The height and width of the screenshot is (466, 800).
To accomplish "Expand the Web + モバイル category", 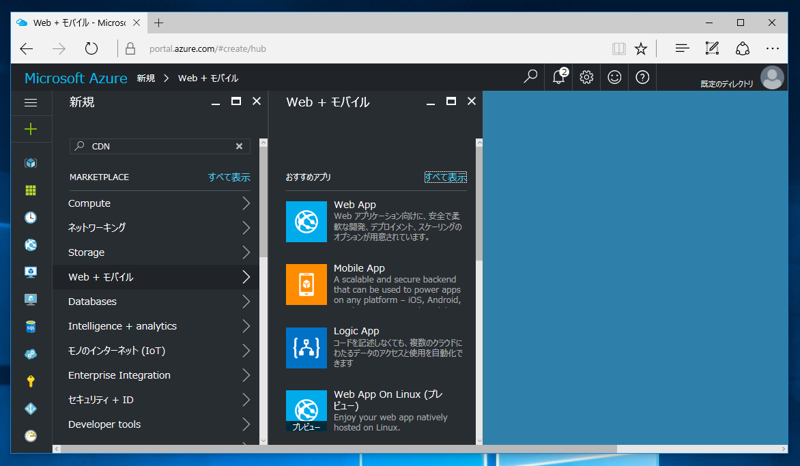I will [156, 277].
